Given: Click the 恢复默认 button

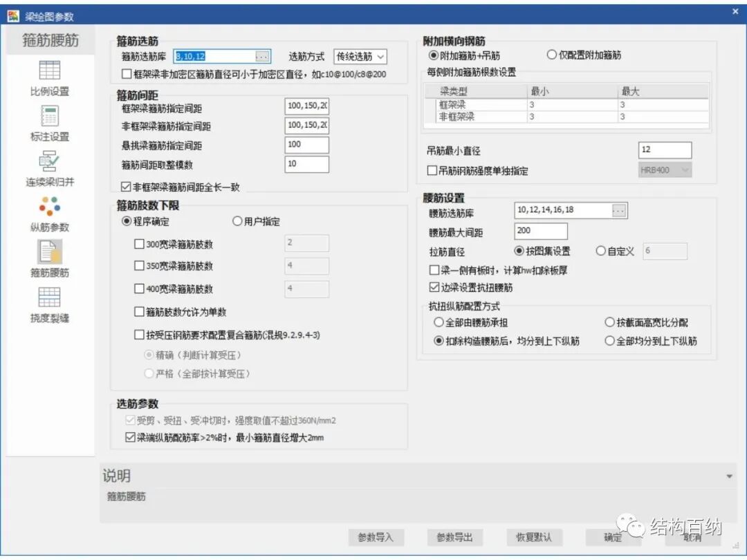Looking at the screenshot, I should [x=533, y=537].
